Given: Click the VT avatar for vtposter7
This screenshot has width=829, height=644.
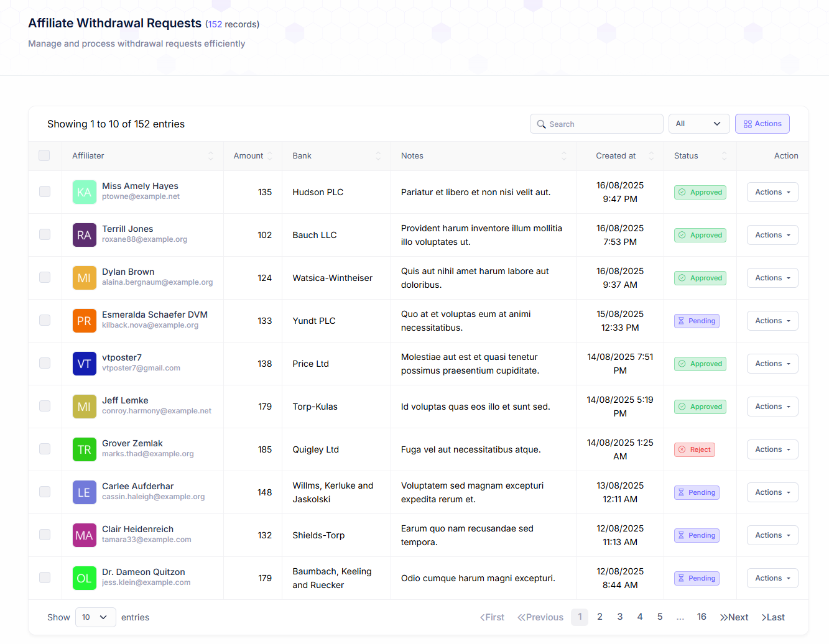Looking at the screenshot, I should pyautogui.click(x=84, y=364).
